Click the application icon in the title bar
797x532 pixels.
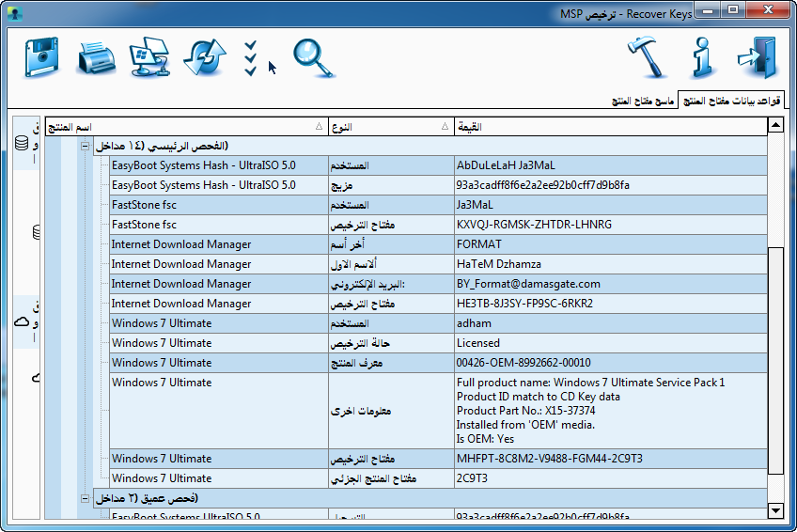[x=15, y=14]
